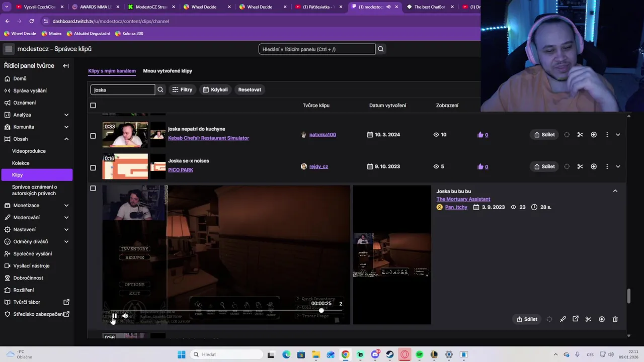
Task: Click the Resetovat button
Action: pyautogui.click(x=250, y=89)
